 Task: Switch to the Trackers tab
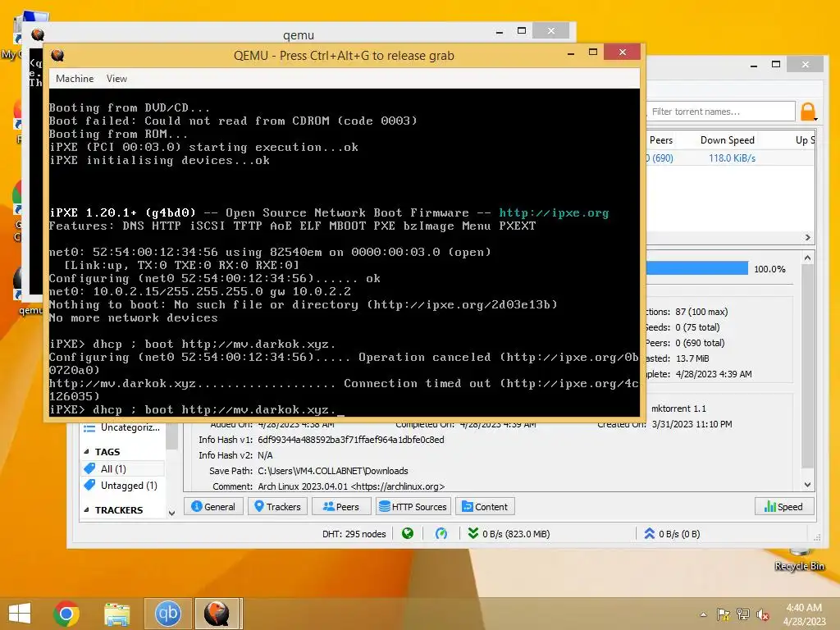pos(277,506)
